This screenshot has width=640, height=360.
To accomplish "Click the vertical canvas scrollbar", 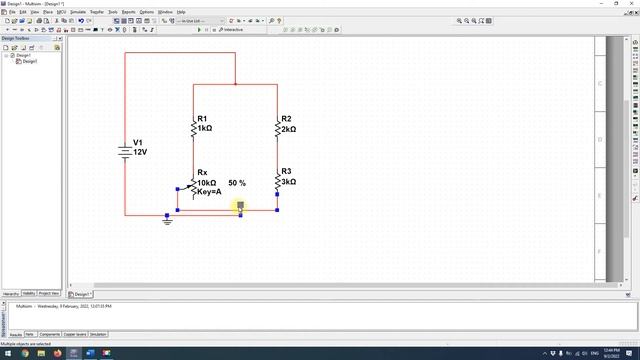I will [627, 168].
